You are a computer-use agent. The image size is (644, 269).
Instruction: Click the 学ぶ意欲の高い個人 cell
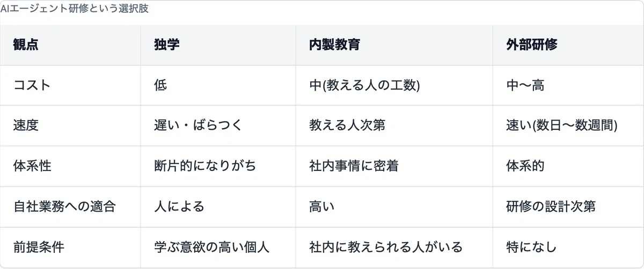(x=211, y=247)
